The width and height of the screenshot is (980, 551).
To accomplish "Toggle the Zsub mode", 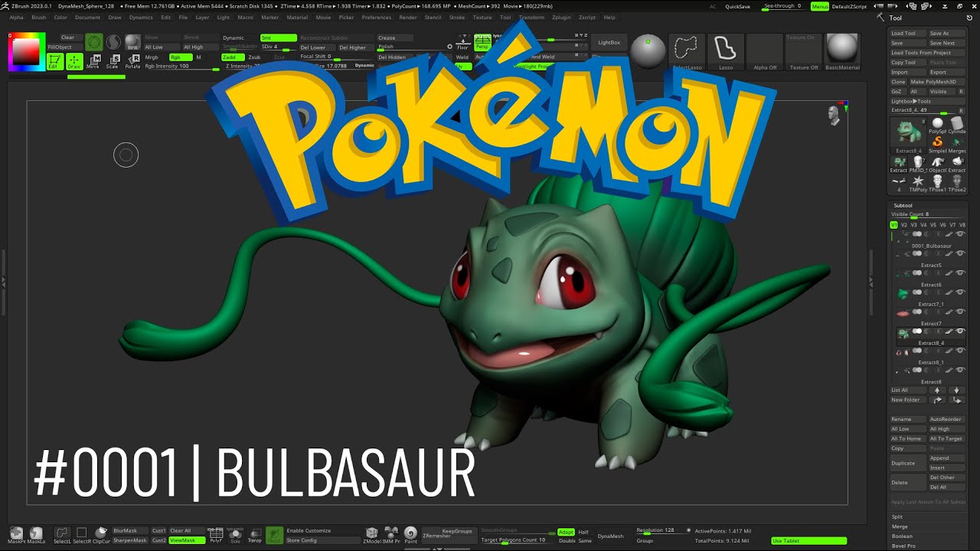I will pos(254,57).
